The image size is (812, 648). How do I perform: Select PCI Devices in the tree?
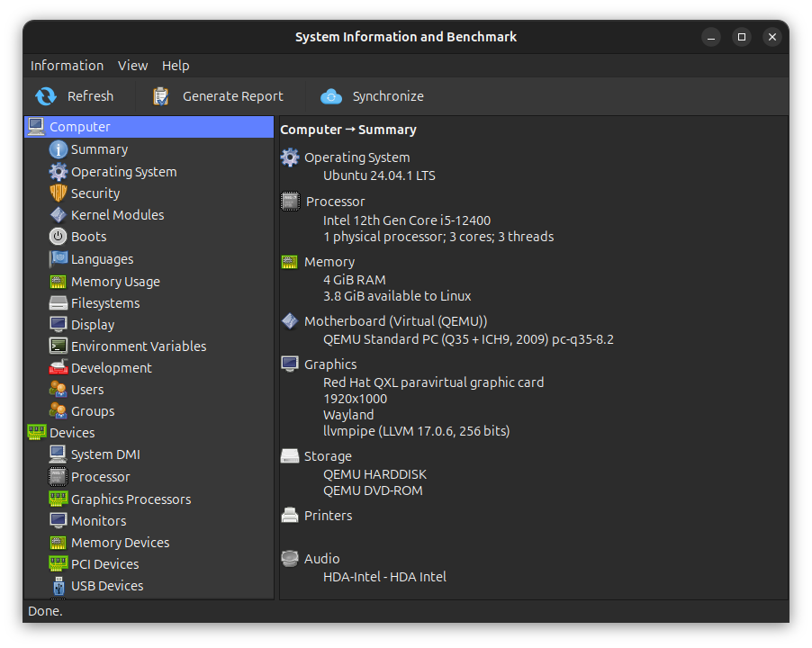(105, 564)
